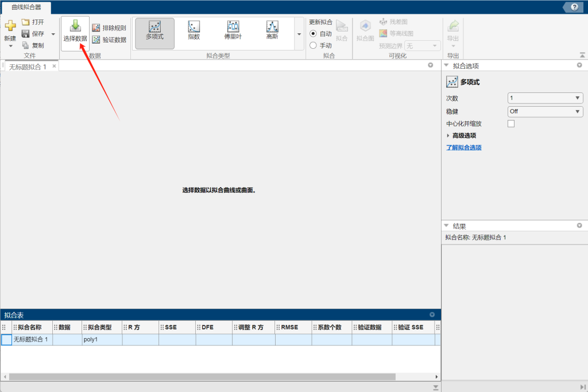588x392 pixels.
Task: Select the 自动 automatic fit radio button
Action: click(x=314, y=34)
